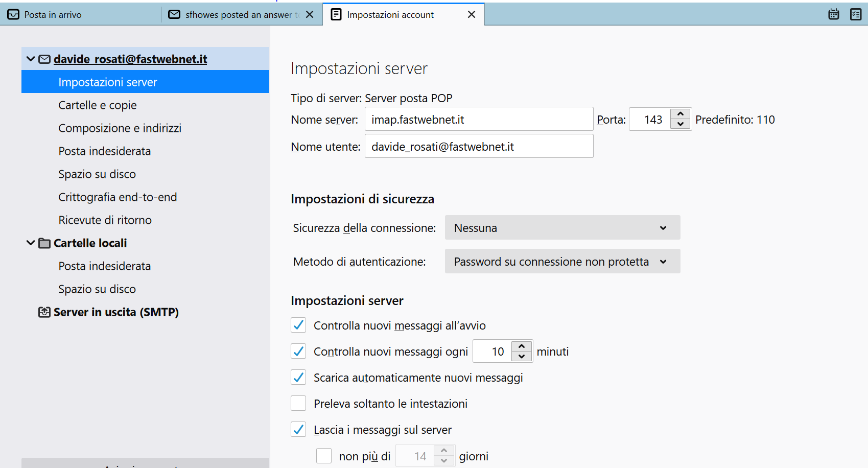
Task: Open Sicurezza della connessione dropdown
Action: click(562, 228)
